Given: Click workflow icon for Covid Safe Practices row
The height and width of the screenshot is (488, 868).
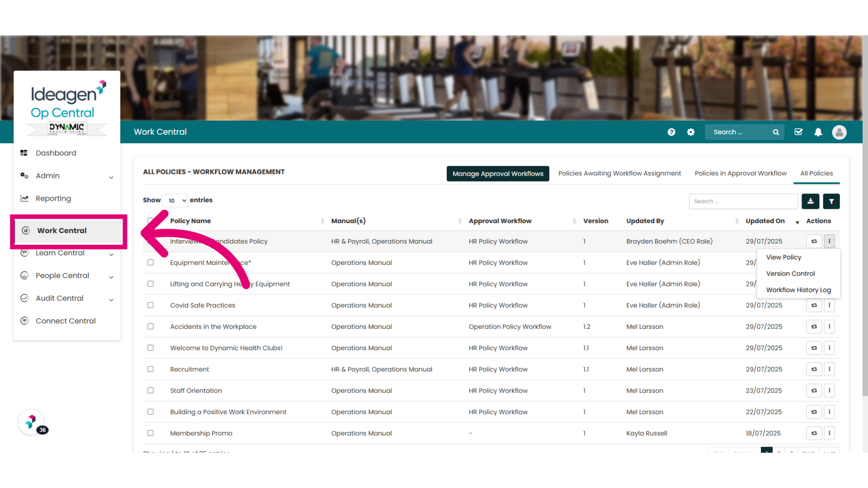Looking at the screenshot, I should [814, 305].
